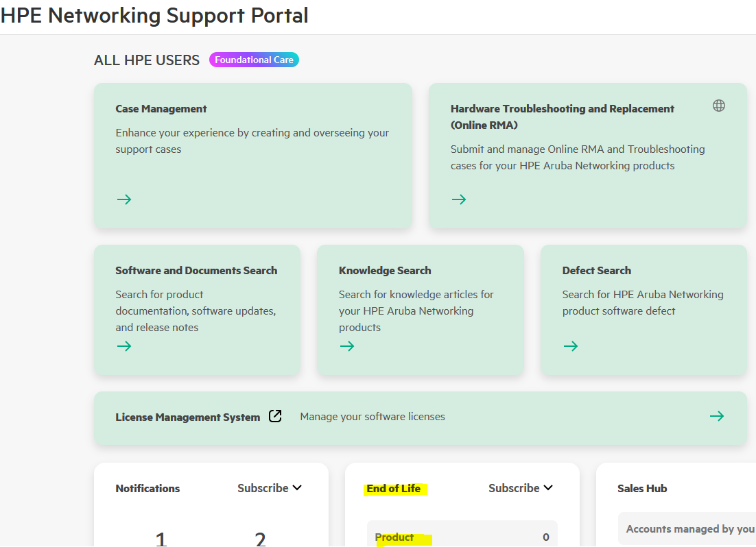Screen dimensions: 756x547
Task: Click the Product count value 0
Action: tap(546, 537)
